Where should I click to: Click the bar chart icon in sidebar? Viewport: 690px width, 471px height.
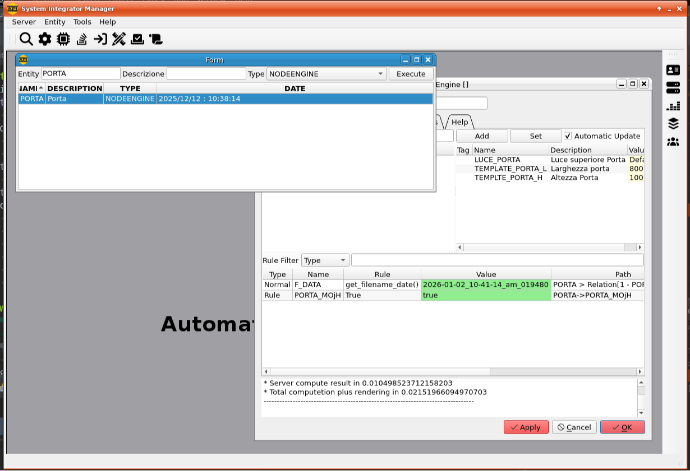pyautogui.click(x=673, y=105)
